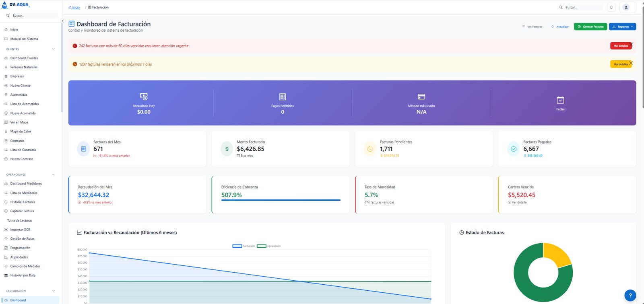Open Dashboard Medidores
The image size is (644, 304).
click(30, 183)
